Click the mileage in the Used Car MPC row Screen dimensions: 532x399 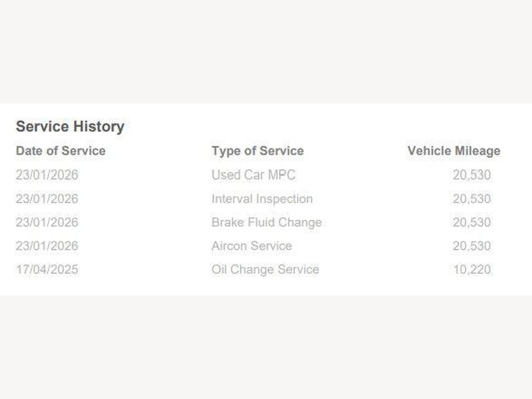coord(472,175)
